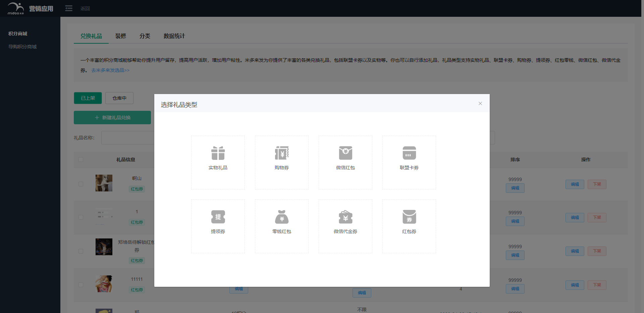Choose the 红包券 gift type

[x=409, y=226]
